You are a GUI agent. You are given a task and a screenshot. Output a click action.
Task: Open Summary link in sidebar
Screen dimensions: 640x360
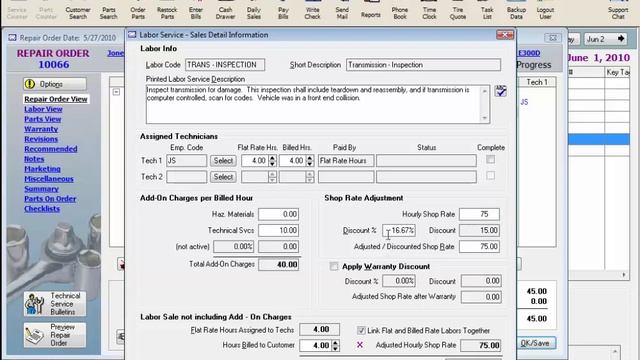pyautogui.click(x=41, y=189)
